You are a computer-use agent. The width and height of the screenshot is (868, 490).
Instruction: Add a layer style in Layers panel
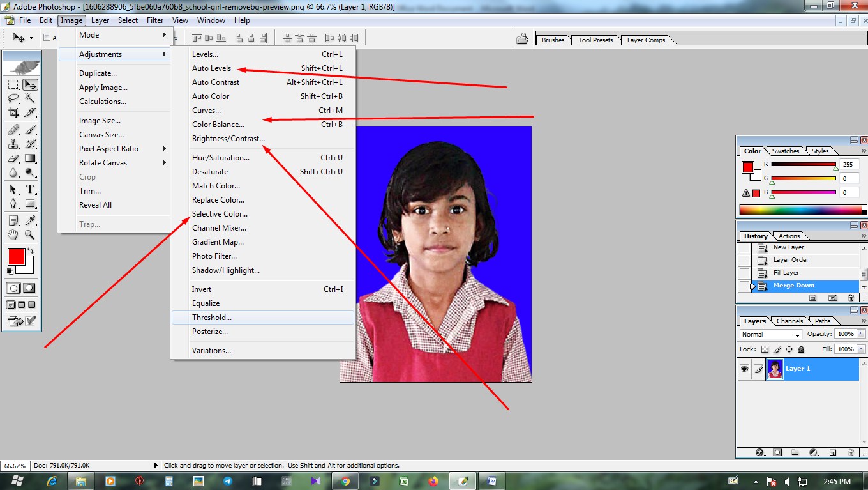tap(760, 452)
